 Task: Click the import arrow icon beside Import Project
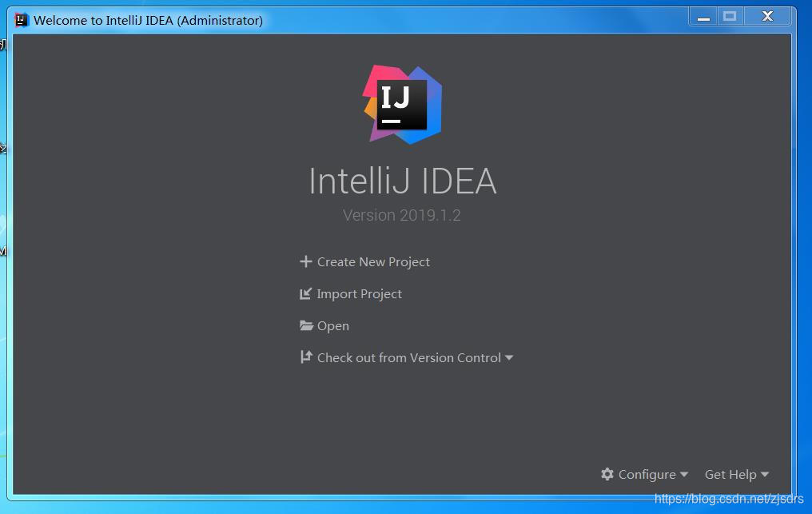(305, 294)
